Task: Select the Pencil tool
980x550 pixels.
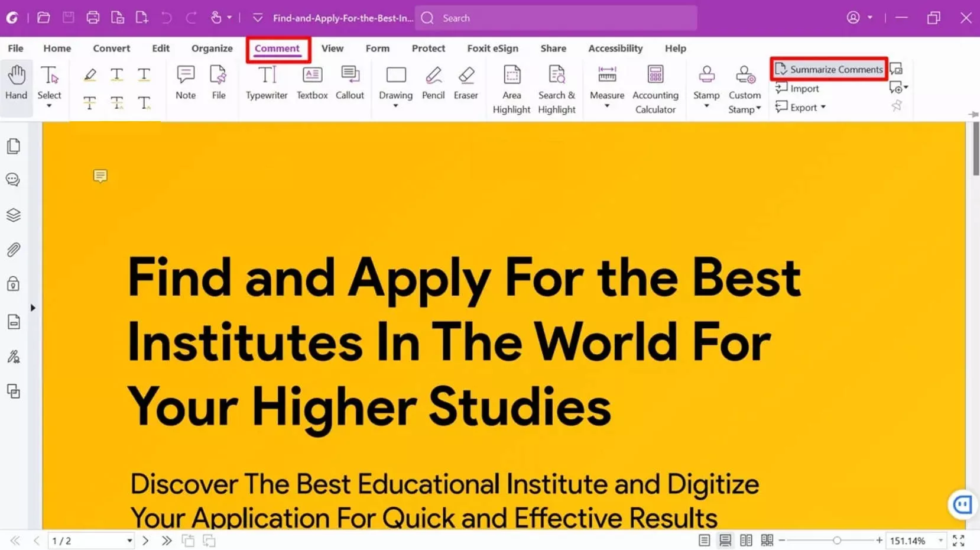Action: point(433,83)
